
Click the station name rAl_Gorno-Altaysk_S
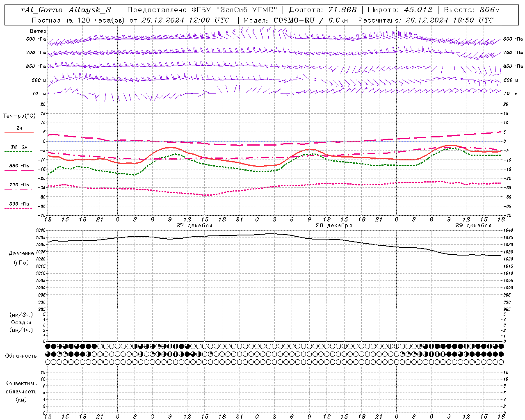(x=66, y=10)
